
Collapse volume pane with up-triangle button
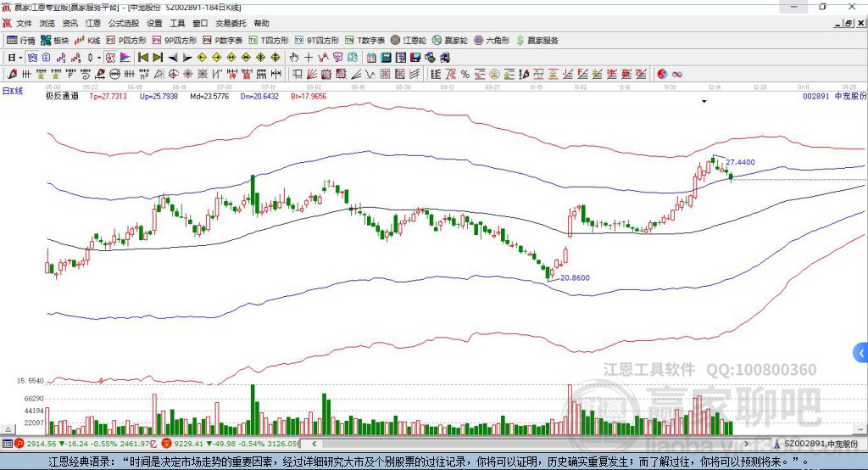(x=8, y=429)
